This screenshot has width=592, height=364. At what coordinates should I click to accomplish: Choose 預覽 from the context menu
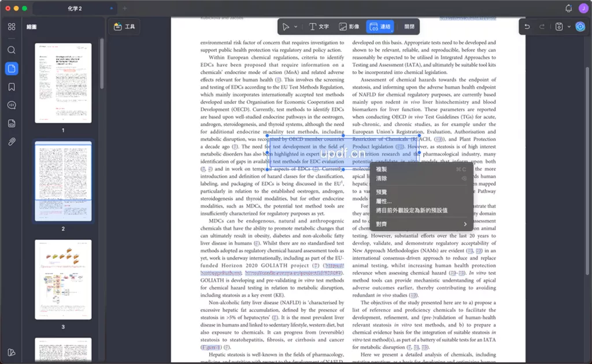point(421,192)
